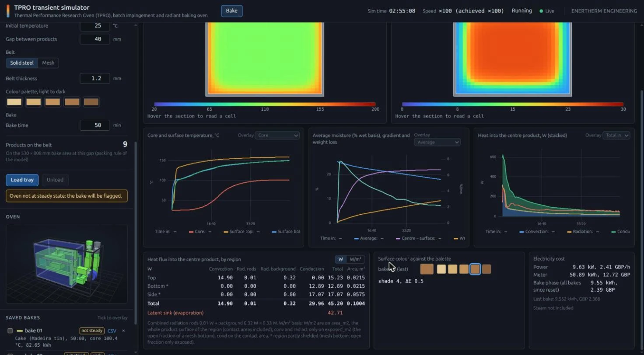Click the Running status text
The height and width of the screenshot is (355, 644).
click(521, 10)
